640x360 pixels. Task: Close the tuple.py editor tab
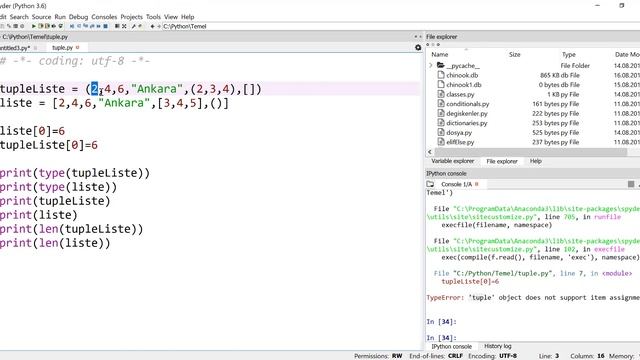pos(78,48)
